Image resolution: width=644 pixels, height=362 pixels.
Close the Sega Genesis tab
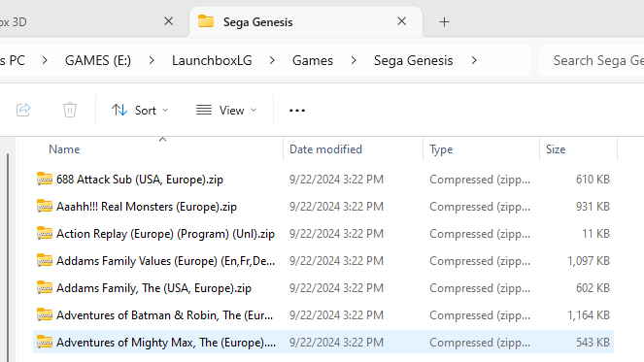402,21
